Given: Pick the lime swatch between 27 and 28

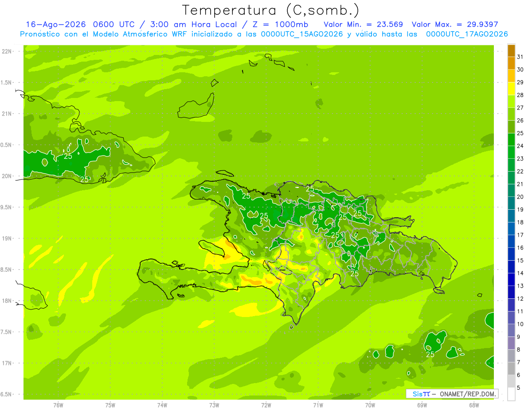Looking at the screenshot, I should click(x=511, y=101).
